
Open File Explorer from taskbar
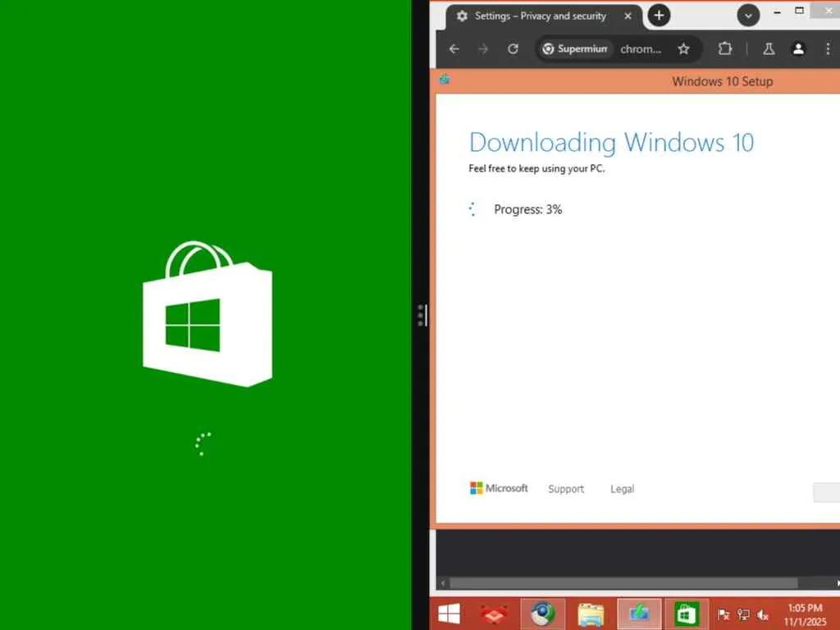[x=591, y=614]
